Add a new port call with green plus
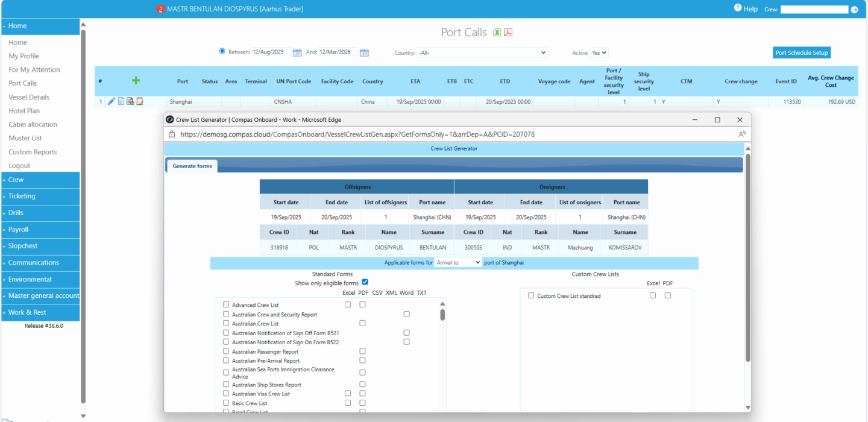The width and height of the screenshot is (868, 422). tap(136, 81)
